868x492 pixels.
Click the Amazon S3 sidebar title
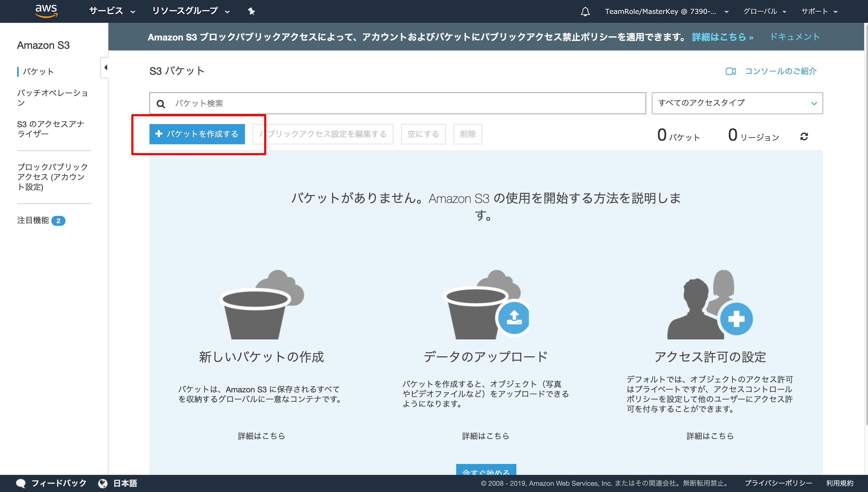43,45
